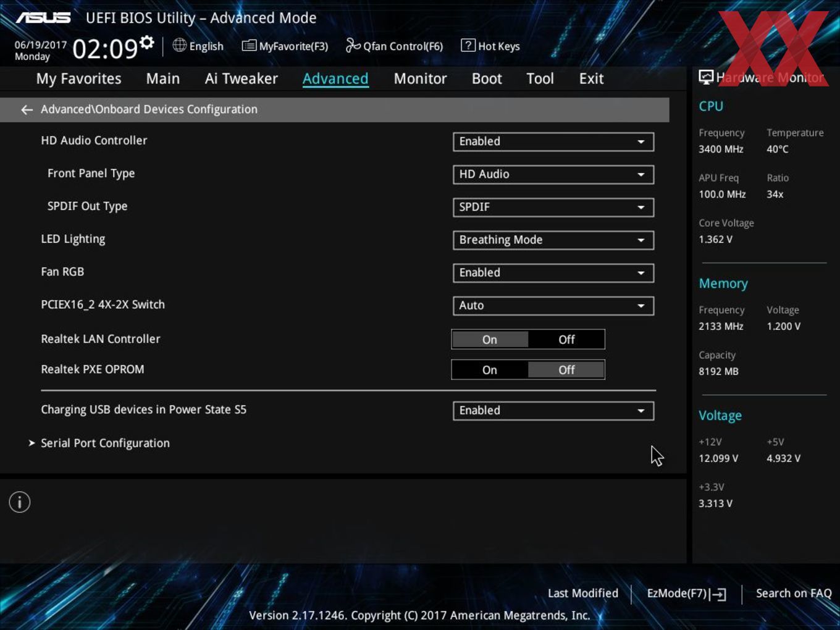Select Charging USB devices in Power State S5 label
Screen dimensions: 840x630
[x=143, y=409]
